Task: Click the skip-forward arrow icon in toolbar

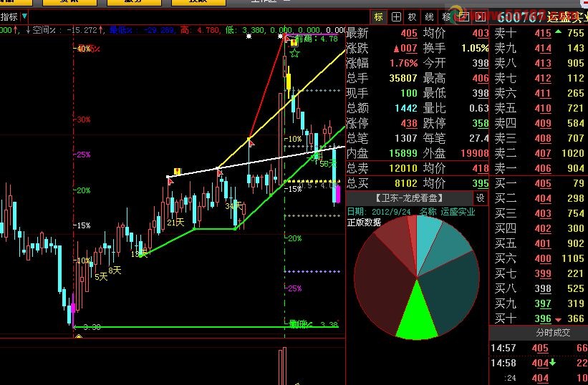Action: click(481, 17)
